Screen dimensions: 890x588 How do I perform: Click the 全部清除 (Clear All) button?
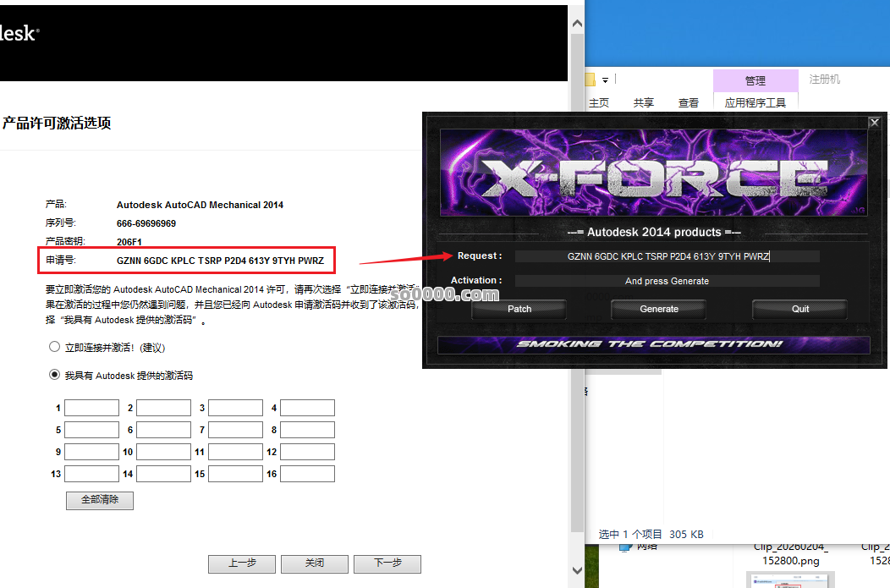100,500
